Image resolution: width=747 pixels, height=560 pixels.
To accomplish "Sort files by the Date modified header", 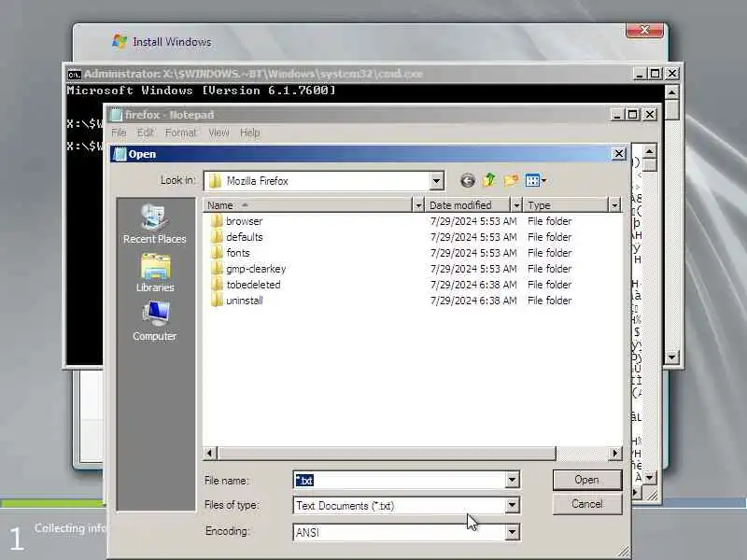I will [x=468, y=205].
